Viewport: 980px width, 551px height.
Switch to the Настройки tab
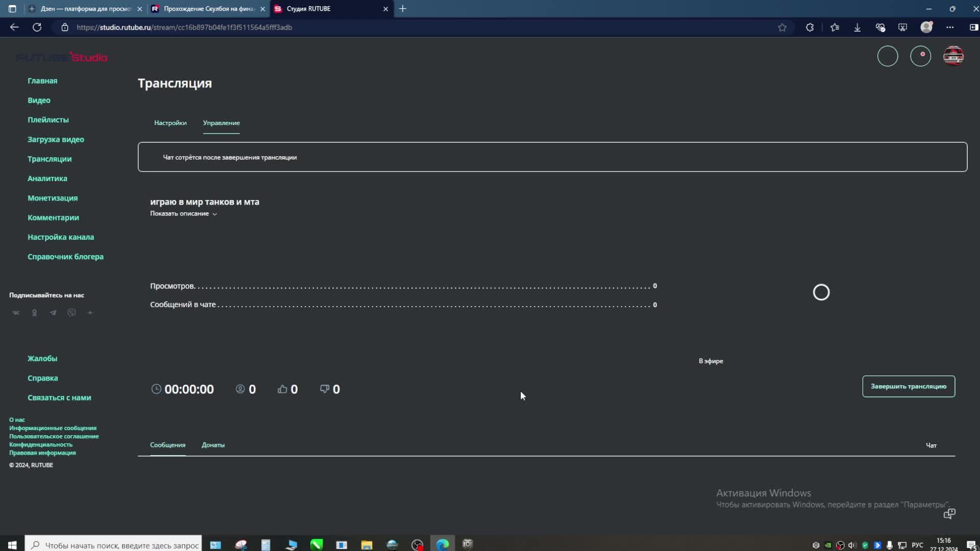pyautogui.click(x=170, y=123)
